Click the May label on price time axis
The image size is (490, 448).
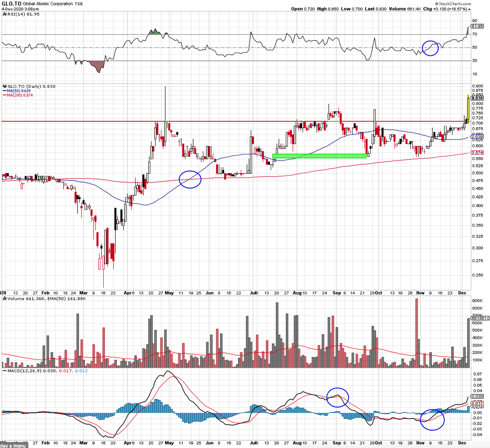pos(169,293)
